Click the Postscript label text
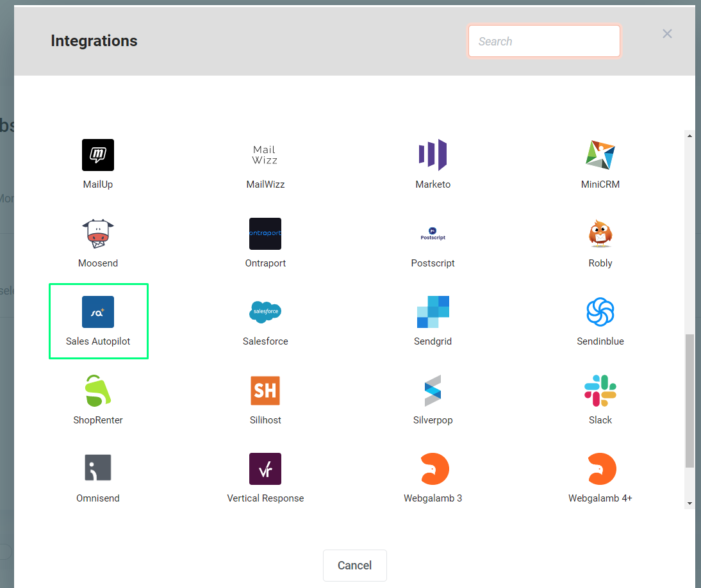Image resolution: width=701 pixels, height=588 pixels. [433, 263]
